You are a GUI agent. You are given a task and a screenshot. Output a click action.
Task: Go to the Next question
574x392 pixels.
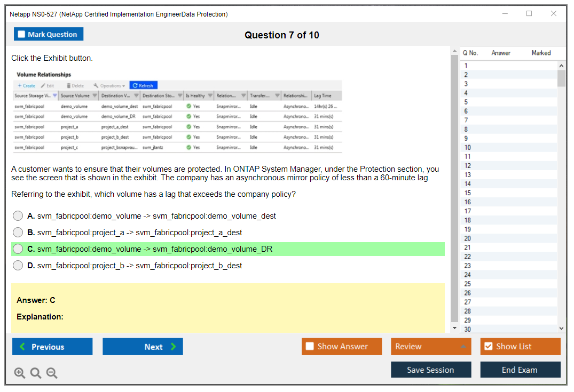(x=143, y=347)
